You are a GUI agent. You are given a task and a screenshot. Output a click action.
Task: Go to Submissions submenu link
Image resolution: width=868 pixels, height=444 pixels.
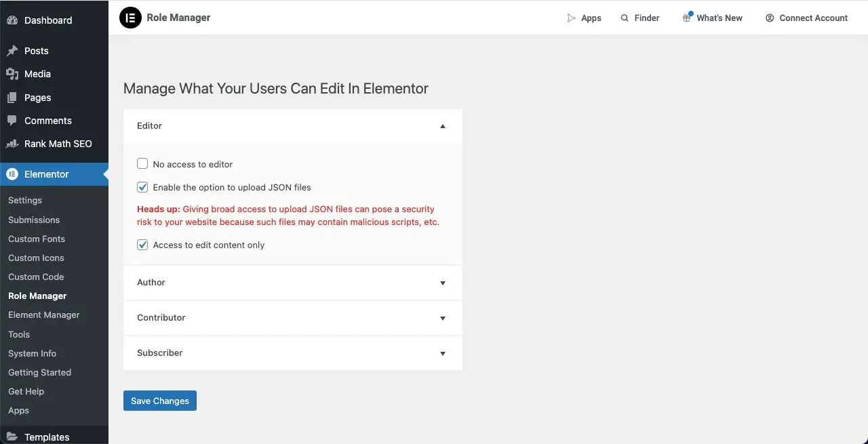click(x=34, y=220)
